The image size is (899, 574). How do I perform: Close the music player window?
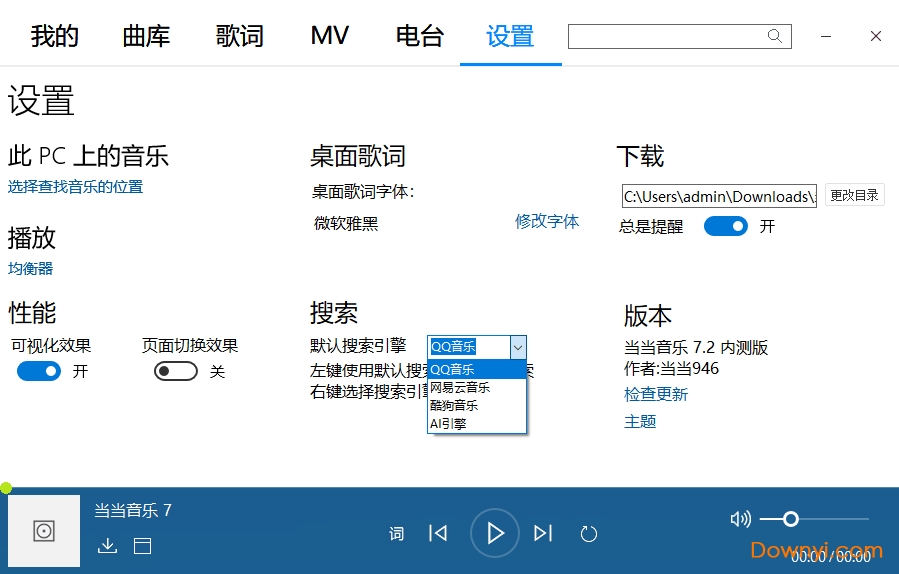point(875,36)
